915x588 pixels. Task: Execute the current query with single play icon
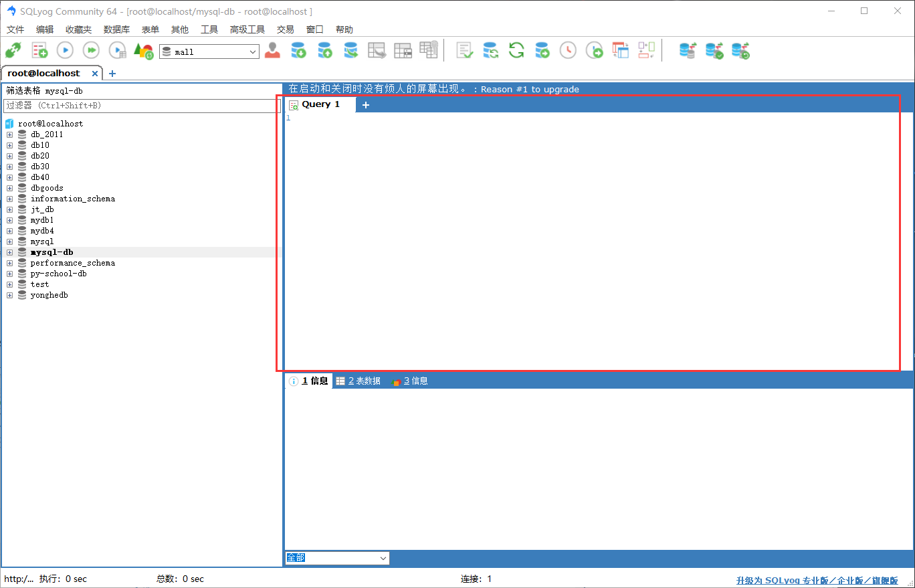[x=65, y=51]
